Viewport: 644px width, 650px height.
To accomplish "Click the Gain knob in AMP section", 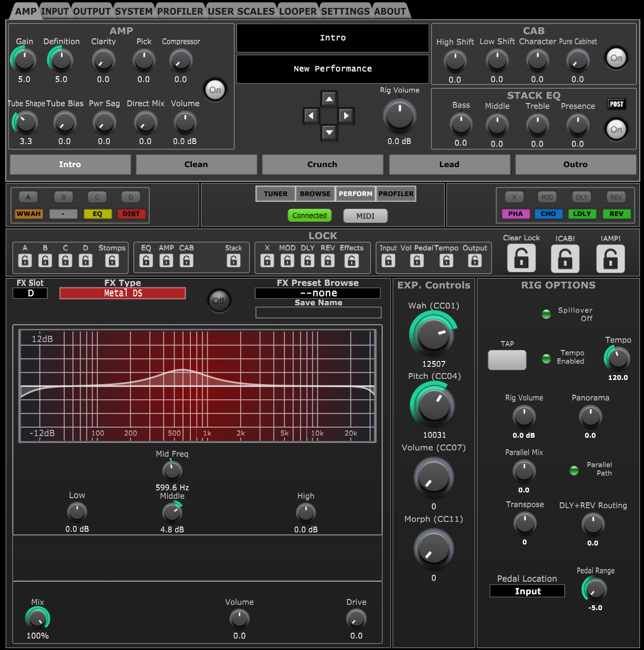I will point(24,59).
